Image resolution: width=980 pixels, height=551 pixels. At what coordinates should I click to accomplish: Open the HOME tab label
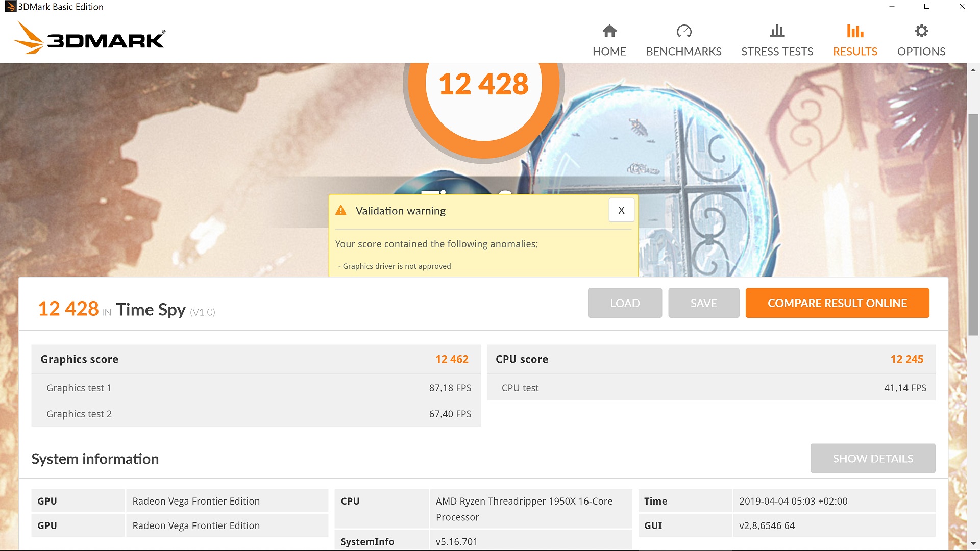(609, 52)
